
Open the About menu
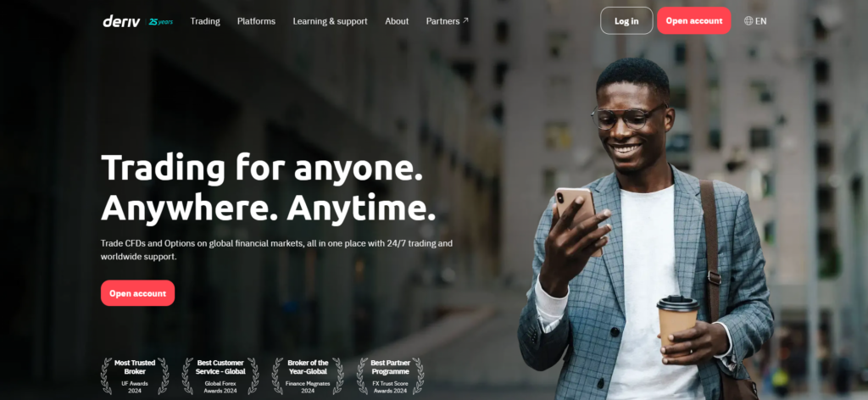(397, 21)
